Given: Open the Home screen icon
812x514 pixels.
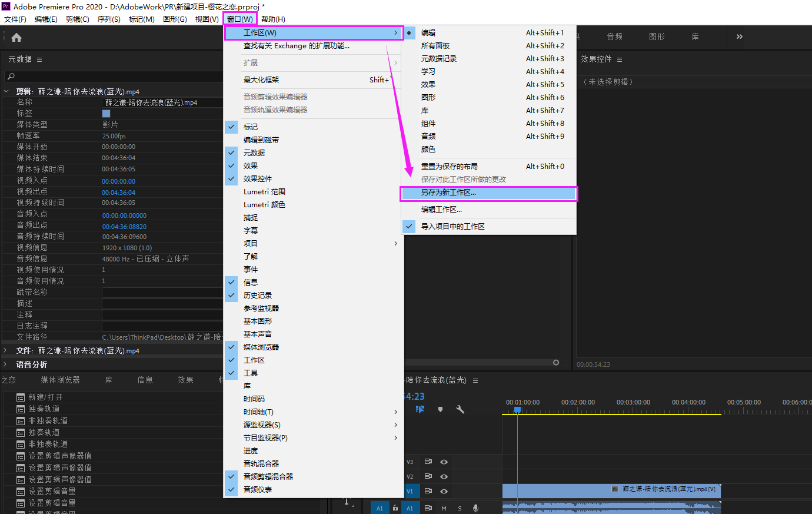Looking at the screenshot, I should point(16,37).
